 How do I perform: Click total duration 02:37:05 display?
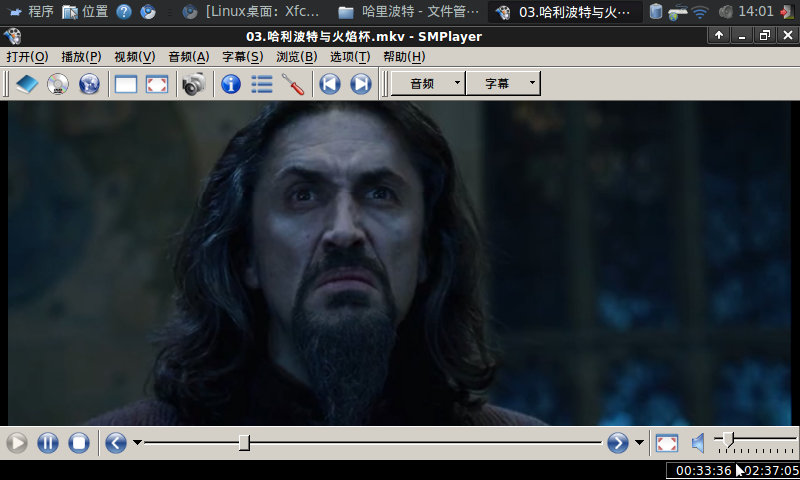770,470
